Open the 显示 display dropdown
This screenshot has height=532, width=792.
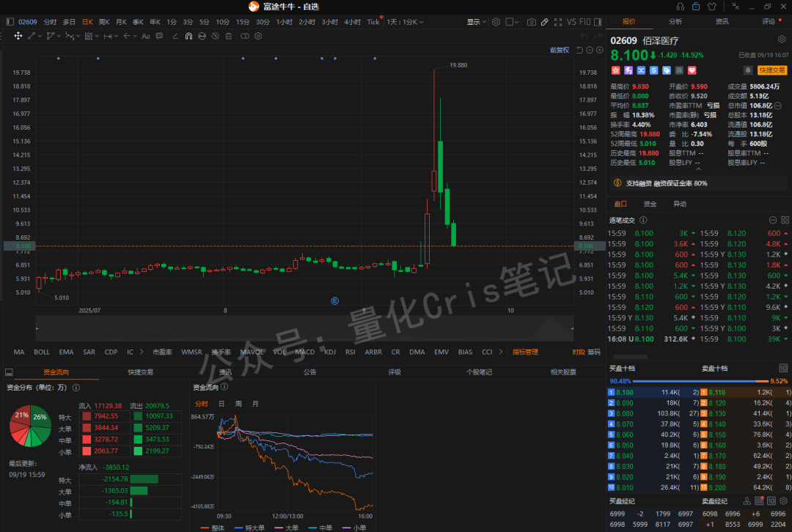(x=474, y=21)
